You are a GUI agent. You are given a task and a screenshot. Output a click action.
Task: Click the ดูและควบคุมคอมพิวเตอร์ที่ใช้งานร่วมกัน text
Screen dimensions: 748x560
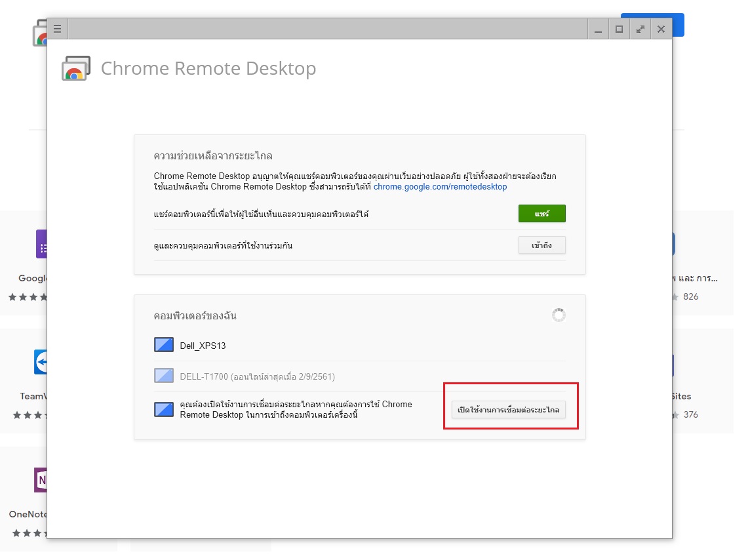tap(224, 246)
